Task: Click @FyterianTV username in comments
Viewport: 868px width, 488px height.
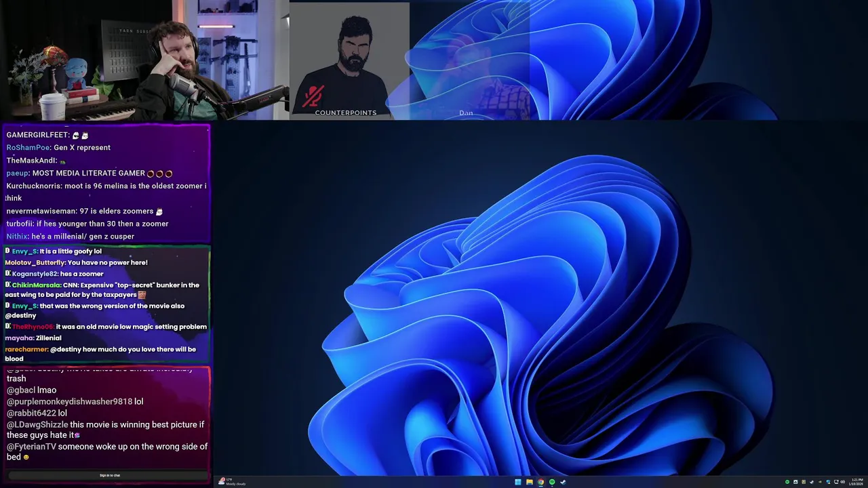Action: (x=31, y=447)
